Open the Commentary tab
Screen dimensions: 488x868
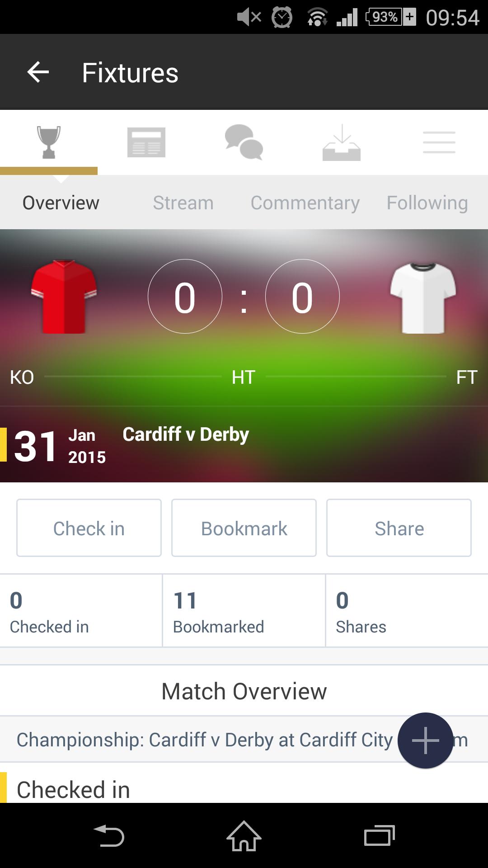[x=305, y=203]
